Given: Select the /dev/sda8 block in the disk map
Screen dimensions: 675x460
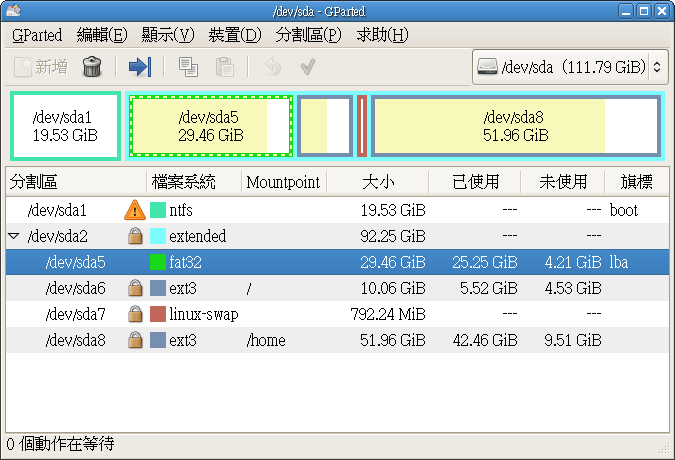Looking at the screenshot, I should click(x=515, y=126).
